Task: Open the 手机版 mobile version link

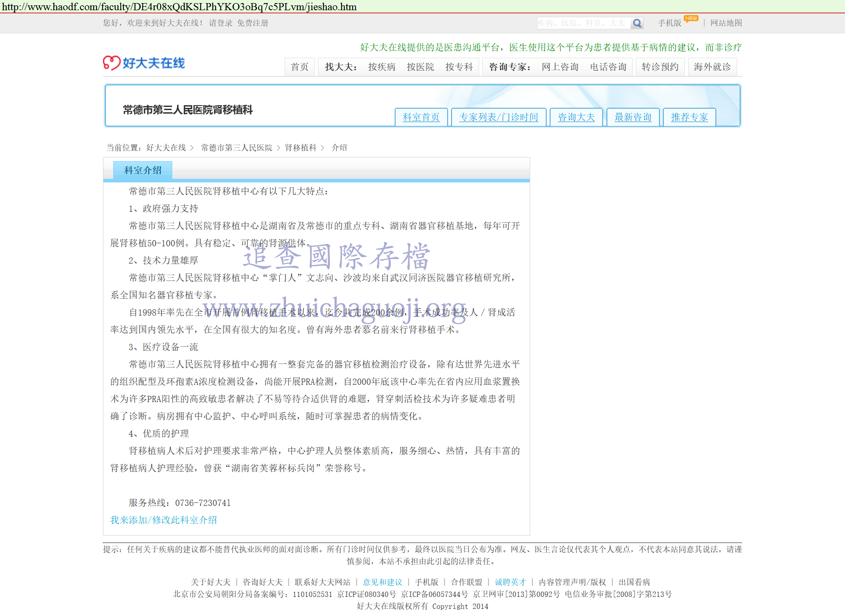Action: tap(669, 23)
